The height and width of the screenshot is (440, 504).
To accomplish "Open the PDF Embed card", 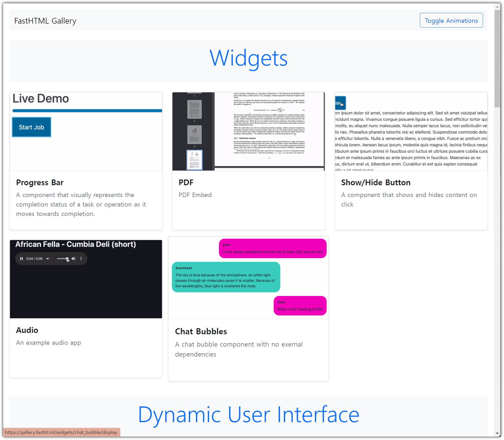I will (195, 195).
